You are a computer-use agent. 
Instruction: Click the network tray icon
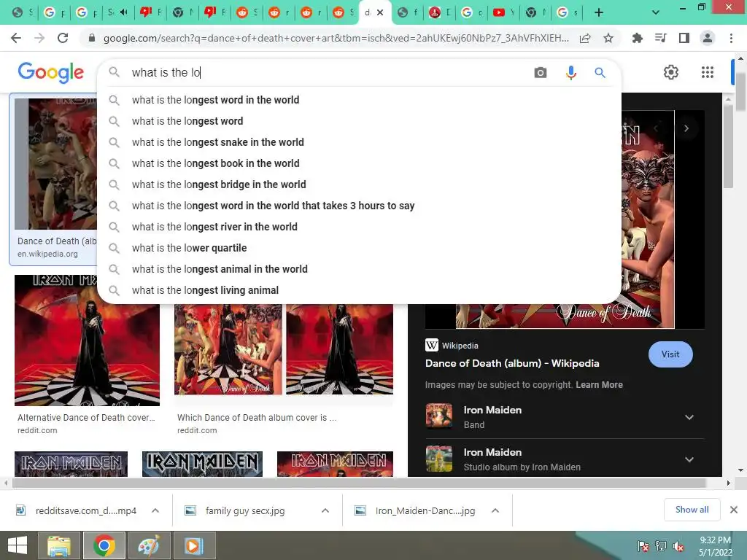[661, 546]
